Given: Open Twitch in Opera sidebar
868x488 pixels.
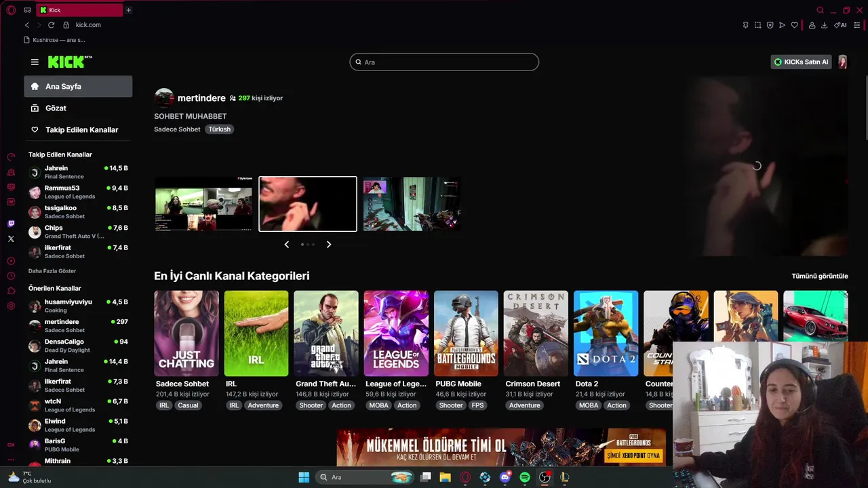Looking at the screenshot, I should click(11, 224).
